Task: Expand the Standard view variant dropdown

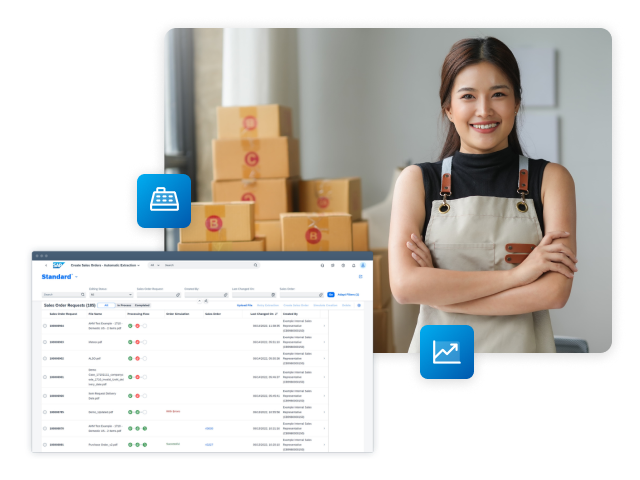Action: [x=76, y=277]
